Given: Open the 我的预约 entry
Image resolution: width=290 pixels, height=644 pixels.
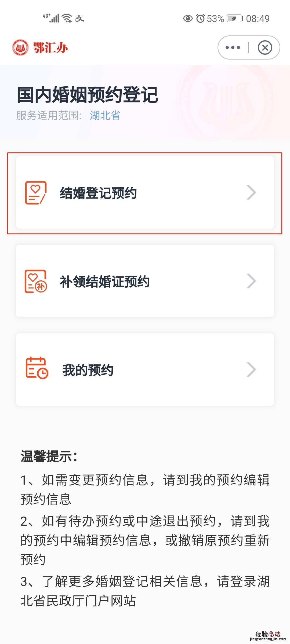Looking at the screenshot, I should [88, 370].
